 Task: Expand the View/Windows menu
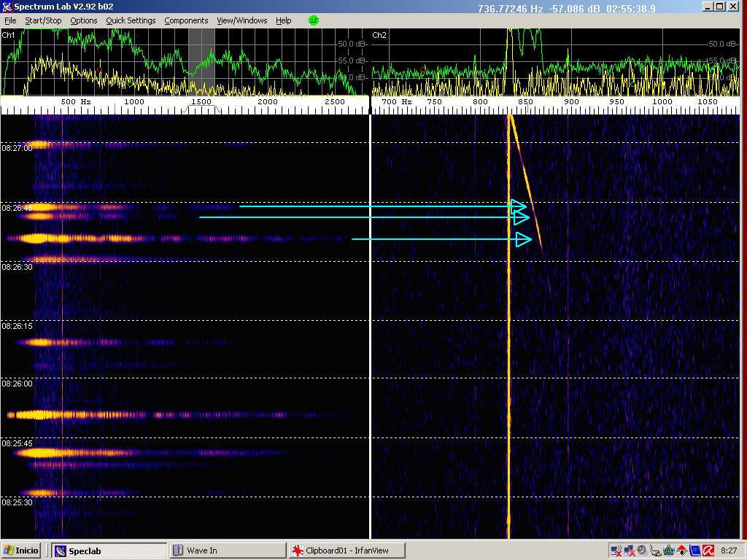point(241,20)
